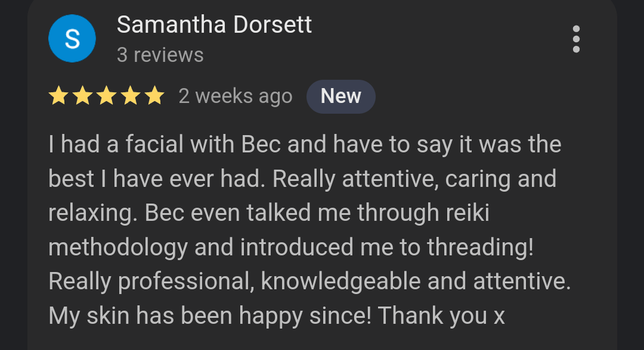The height and width of the screenshot is (350, 644).
Task: Open reviewer name Samantha Dorsett's profile
Action: (214, 25)
